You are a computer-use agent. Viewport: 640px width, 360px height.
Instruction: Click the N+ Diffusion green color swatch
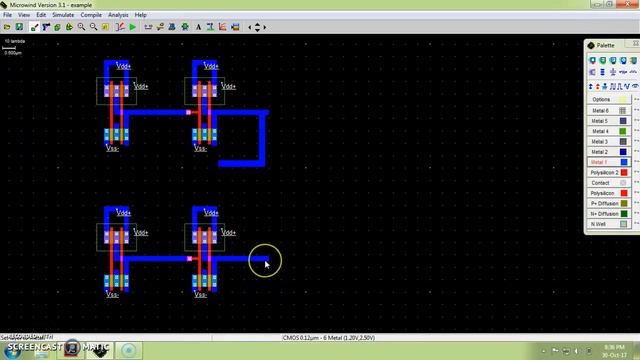(x=624, y=213)
